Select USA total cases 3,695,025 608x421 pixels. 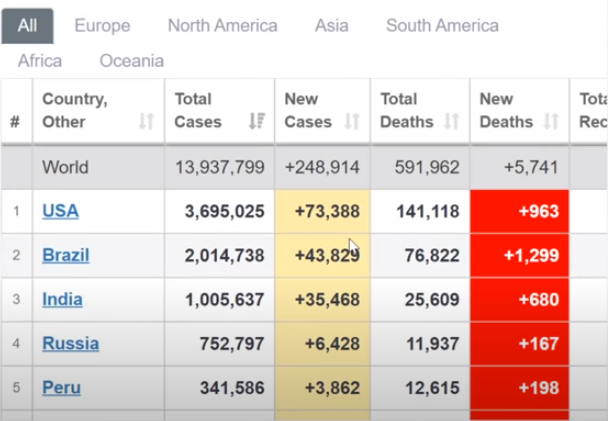coord(225,211)
